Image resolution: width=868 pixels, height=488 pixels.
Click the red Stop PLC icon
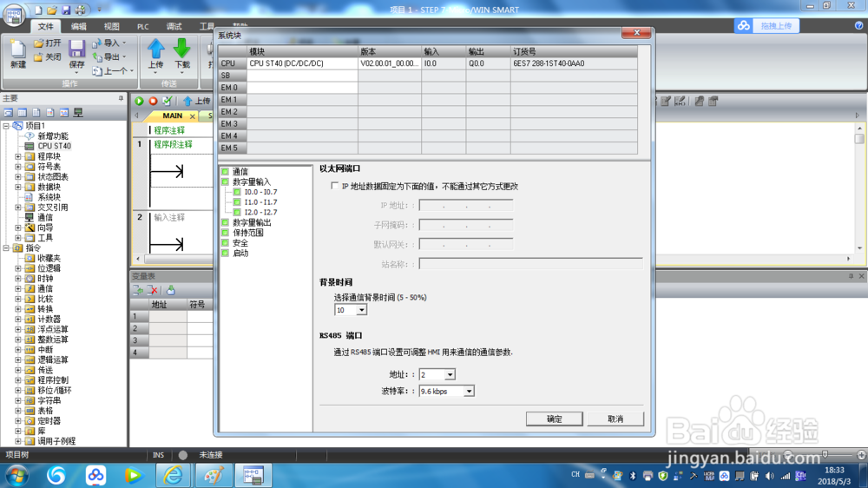[x=153, y=101]
